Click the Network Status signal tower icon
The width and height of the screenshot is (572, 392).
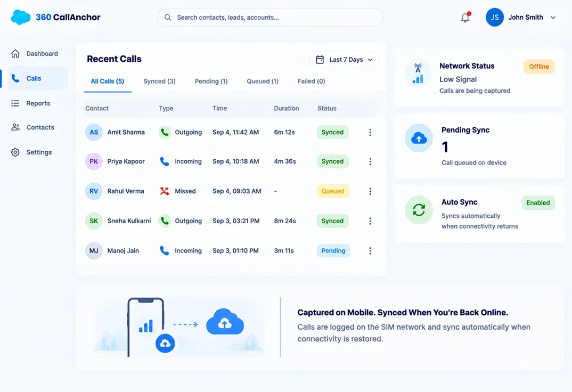coord(418,73)
